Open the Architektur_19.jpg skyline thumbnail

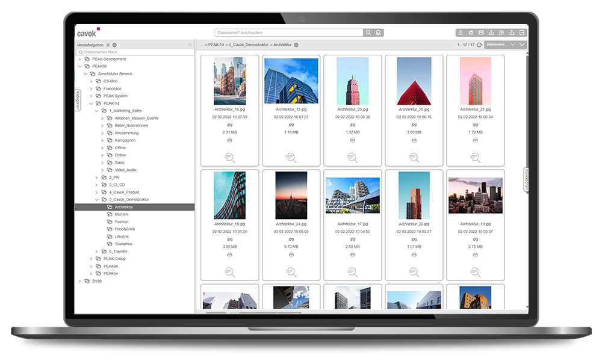476,195
